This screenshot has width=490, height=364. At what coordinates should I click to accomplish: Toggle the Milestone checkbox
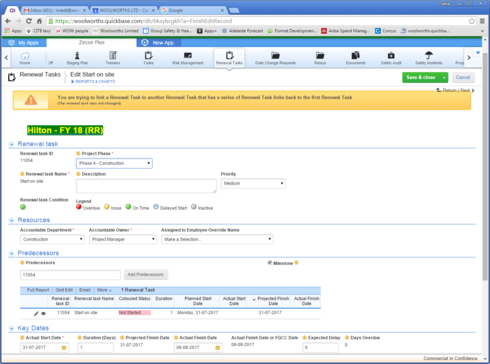click(x=270, y=263)
